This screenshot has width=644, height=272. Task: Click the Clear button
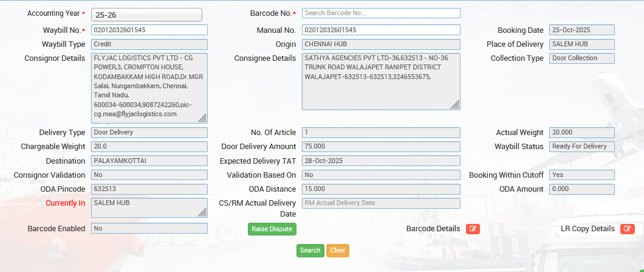point(338,250)
